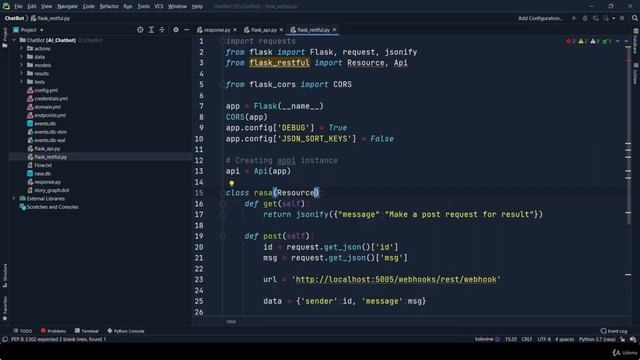Screen dimensions: 640x360
Task: Open the Problems tool window
Action: pyautogui.click(x=53, y=331)
